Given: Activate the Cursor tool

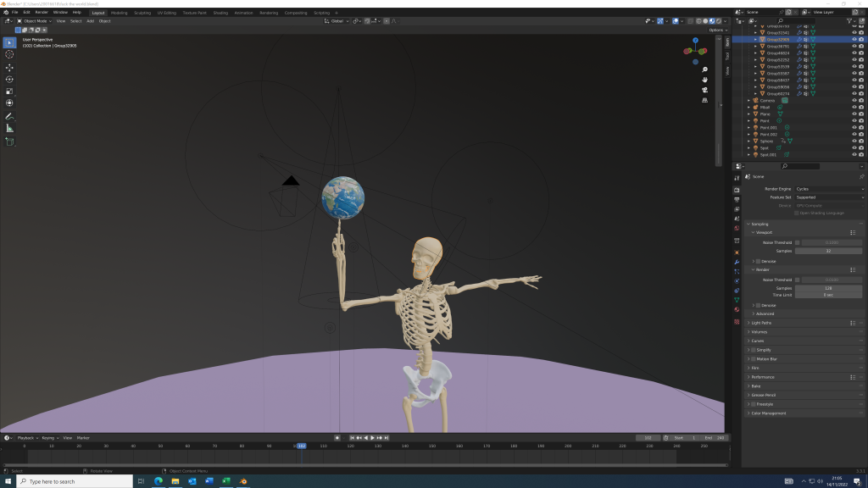Looking at the screenshot, I should (9, 54).
